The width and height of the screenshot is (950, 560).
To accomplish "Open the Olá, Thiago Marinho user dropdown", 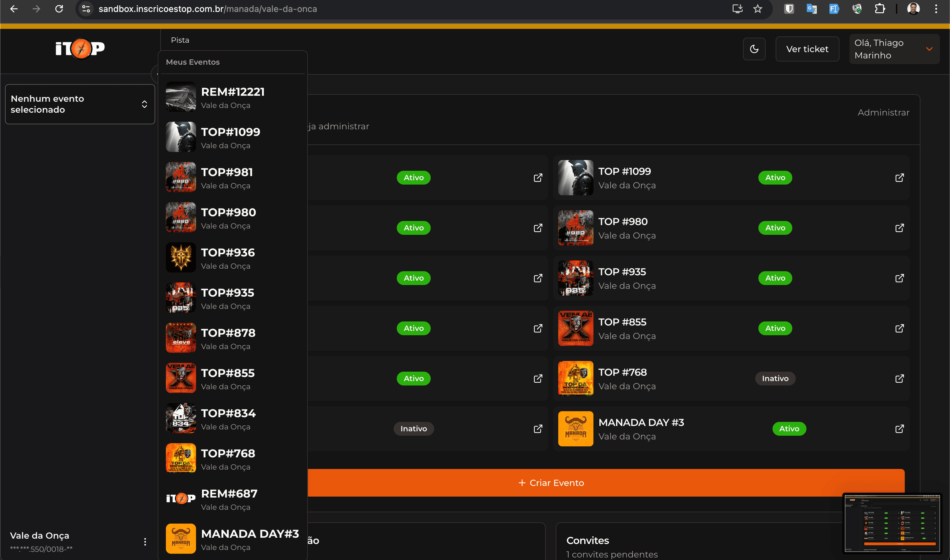I will tap(894, 49).
